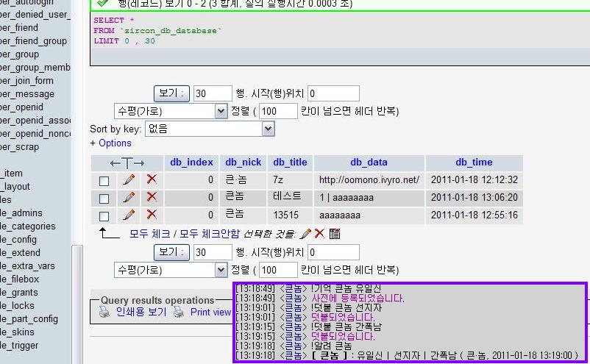Image resolution: width=590 pixels, height=364 pixels.
Task: Export selected rows icon
Action: point(335,234)
